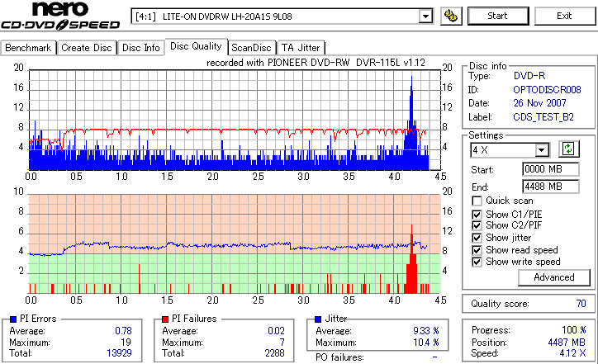Image resolution: width=598 pixels, height=364 pixels.
Task: Click the PI Failures average 0.02
Action: pos(276,331)
